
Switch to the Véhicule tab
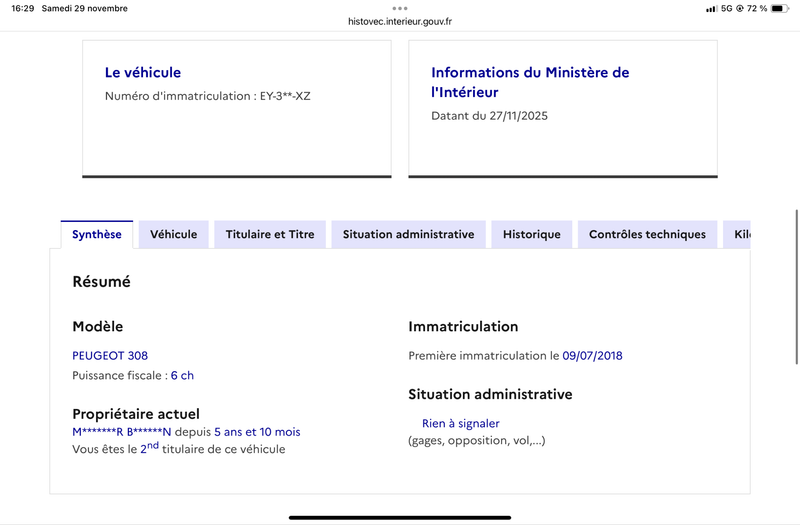[173, 235]
